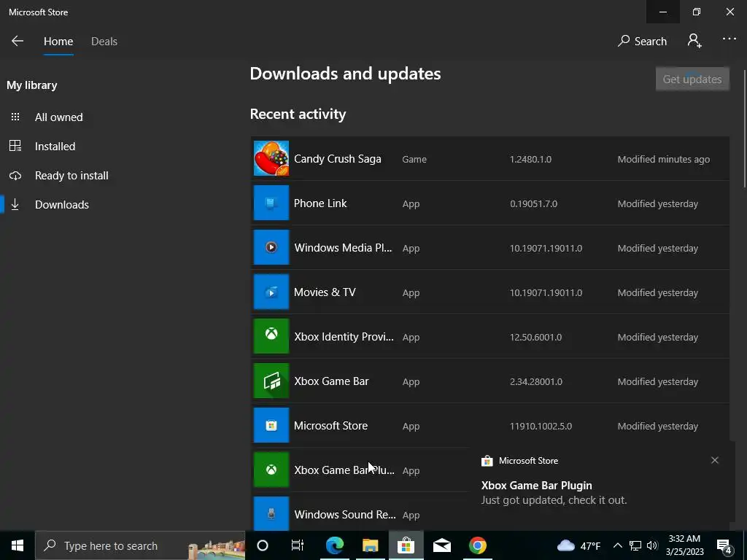Click the Candy Crush Saga app icon
The width and height of the screenshot is (747, 560).
click(x=271, y=158)
